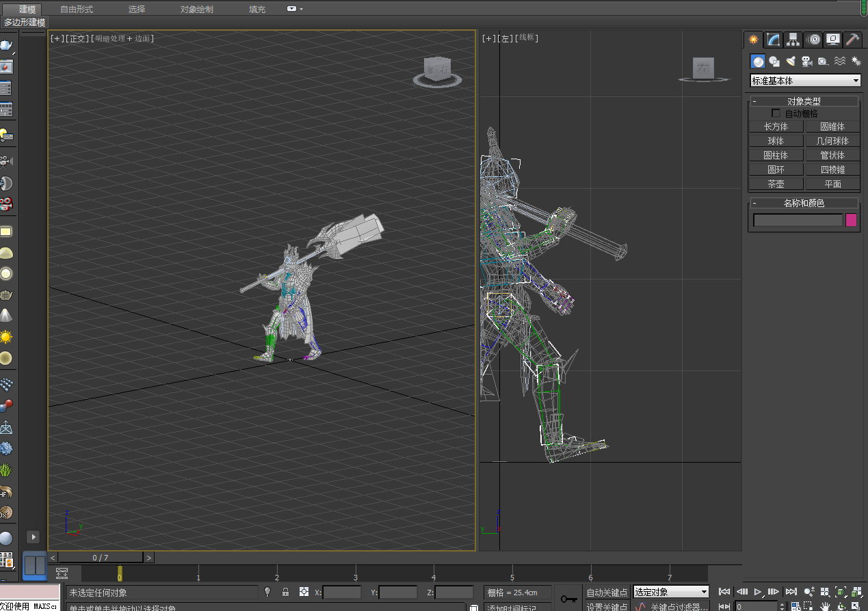Collapse the 名称和颜色 rollout
Image resolution: width=868 pixels, height=611 pixels.
point(804,203)
